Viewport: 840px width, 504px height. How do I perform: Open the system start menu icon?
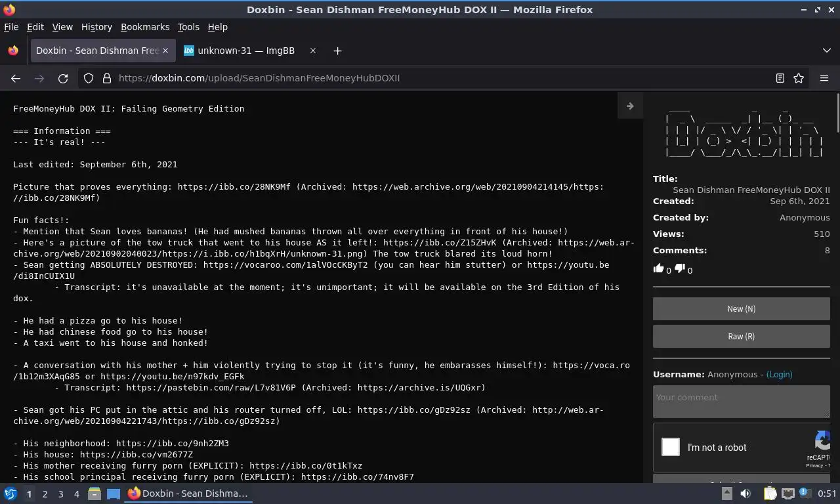(10, 493)
